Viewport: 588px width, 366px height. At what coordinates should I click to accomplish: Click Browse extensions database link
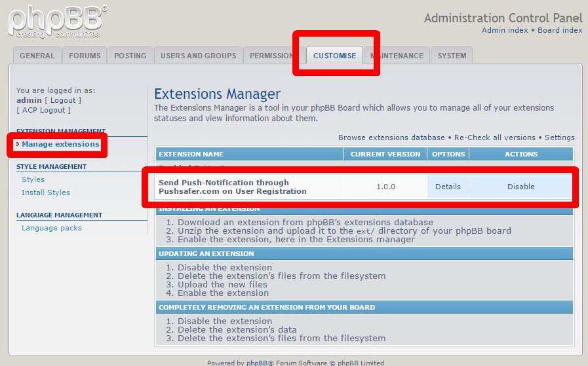pyautogui.click(x=391, y=137)
